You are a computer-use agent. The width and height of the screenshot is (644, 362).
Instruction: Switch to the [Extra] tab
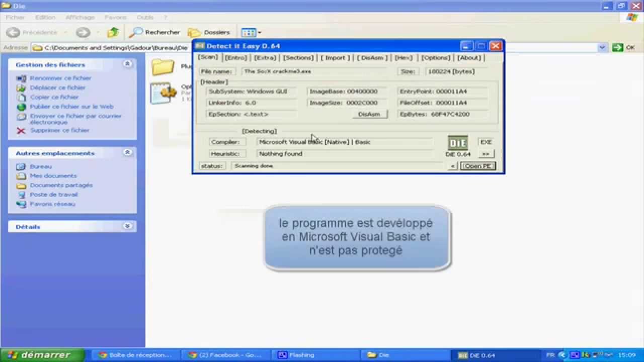(x=265, y=58)
